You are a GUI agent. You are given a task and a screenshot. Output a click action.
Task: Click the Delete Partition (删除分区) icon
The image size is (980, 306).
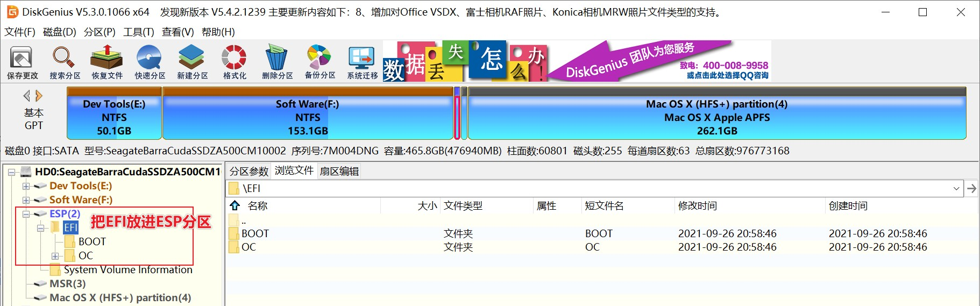point(277,62)
